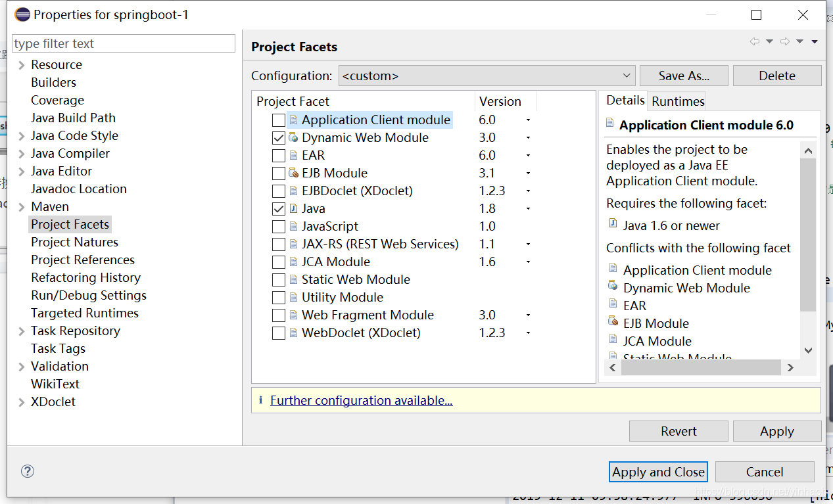Check the EJB Module checkbox
Screen dimensions: 833x504
(x=279, y=173)
